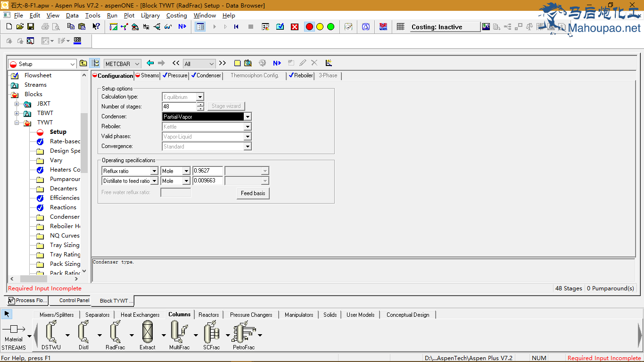Open the Tools menu

[92, 16]
